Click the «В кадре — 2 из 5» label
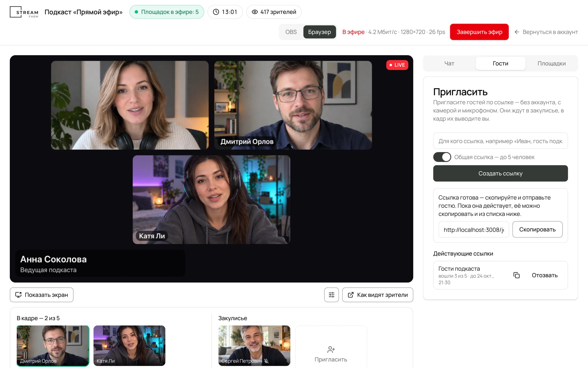Viewport: 588px width, 368px height. pyautogui.click(x=38, y=318)
